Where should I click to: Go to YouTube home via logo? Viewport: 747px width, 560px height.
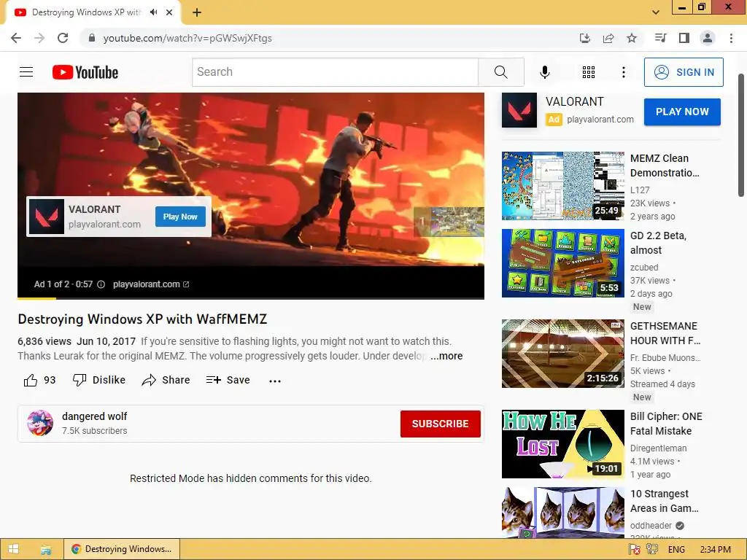[x=85, y=72]
